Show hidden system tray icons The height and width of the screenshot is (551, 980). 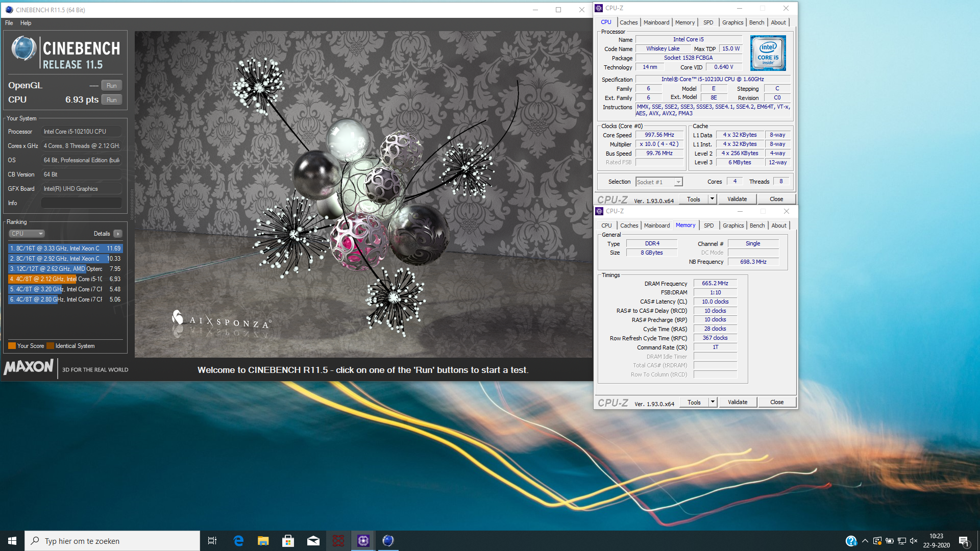coord(865,541)
